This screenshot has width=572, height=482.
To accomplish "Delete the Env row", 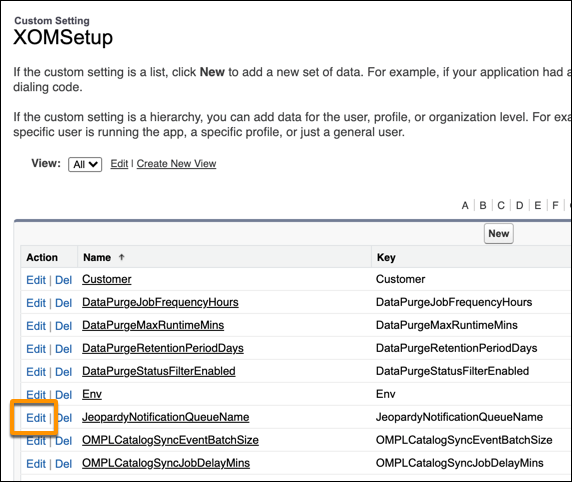I will 63,395.
